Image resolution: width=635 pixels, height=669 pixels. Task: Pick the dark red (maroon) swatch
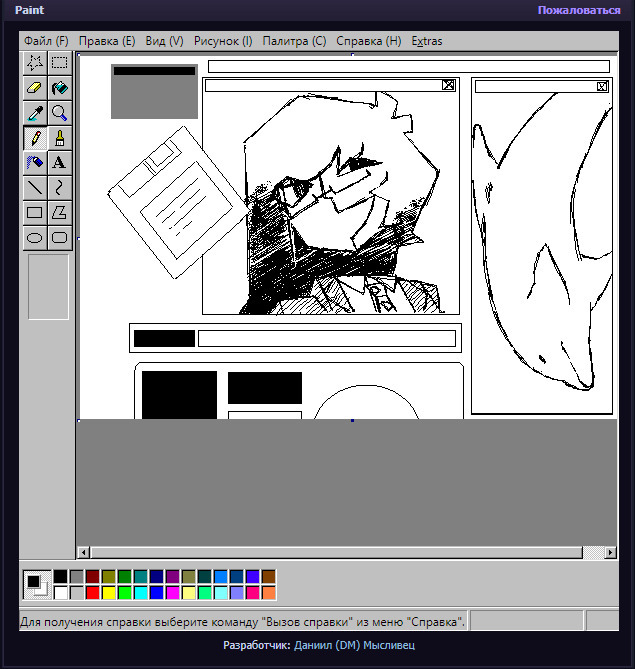coord(93,576)
